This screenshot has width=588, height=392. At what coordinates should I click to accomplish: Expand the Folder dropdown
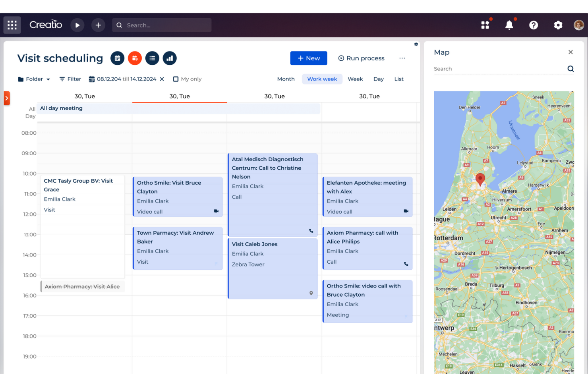pyautogui.click(x=34, y=79)
